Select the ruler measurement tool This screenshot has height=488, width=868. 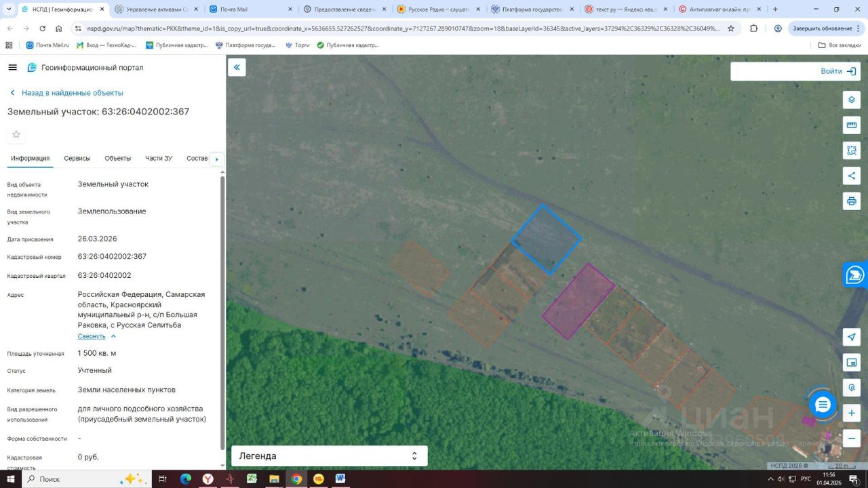(852, 125)
